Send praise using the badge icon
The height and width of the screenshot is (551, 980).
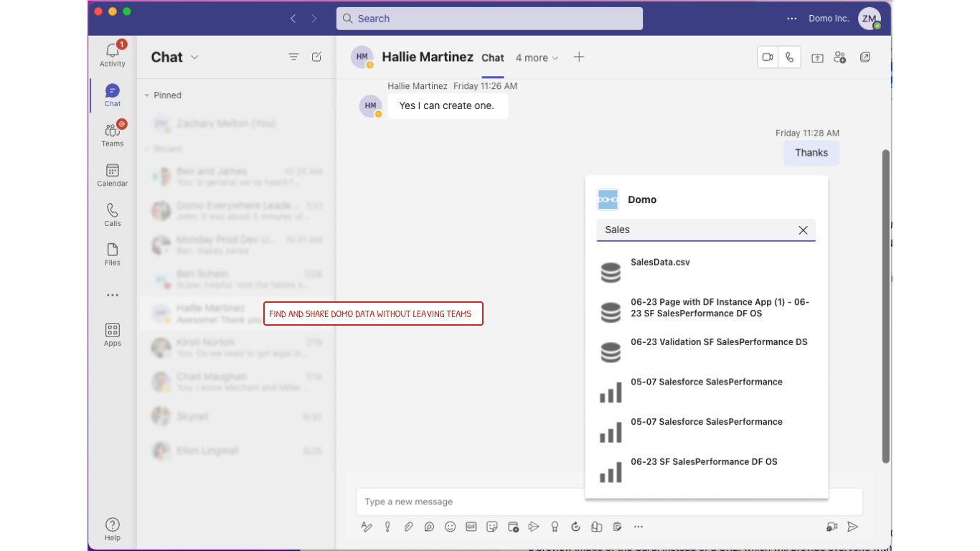pyautogui.click(x=555, y=527)
